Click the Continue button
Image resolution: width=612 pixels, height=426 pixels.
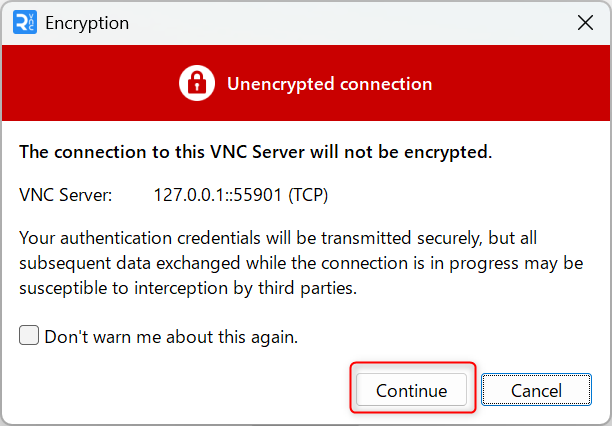(411, 390)
